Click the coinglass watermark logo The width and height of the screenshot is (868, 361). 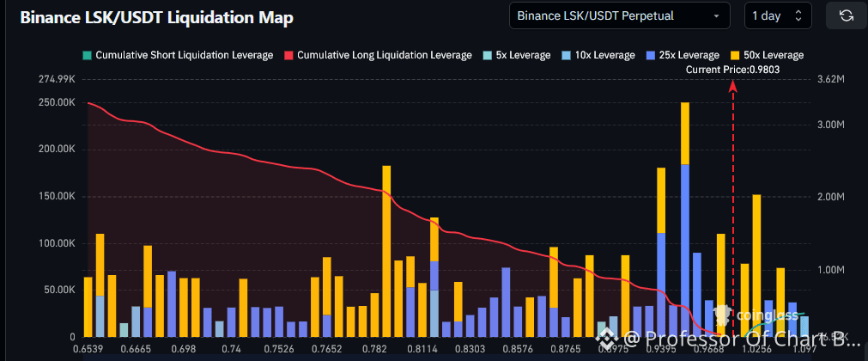click(x=756, y=315)
